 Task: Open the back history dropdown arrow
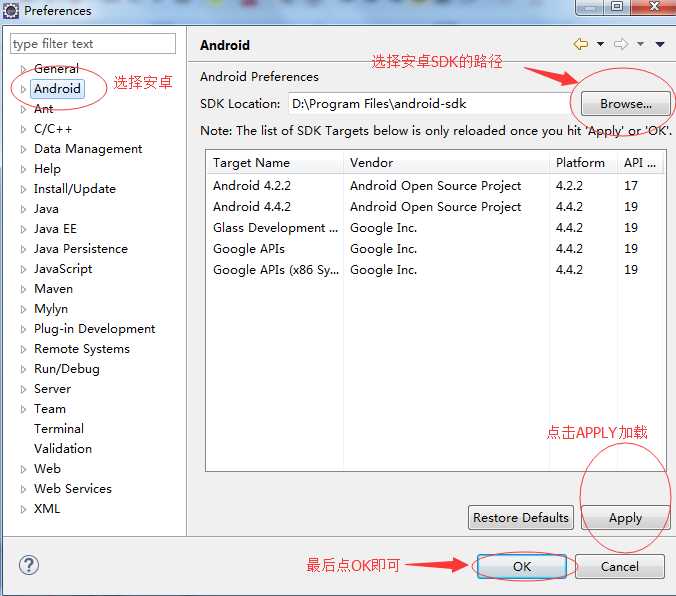tap(600, 44)
